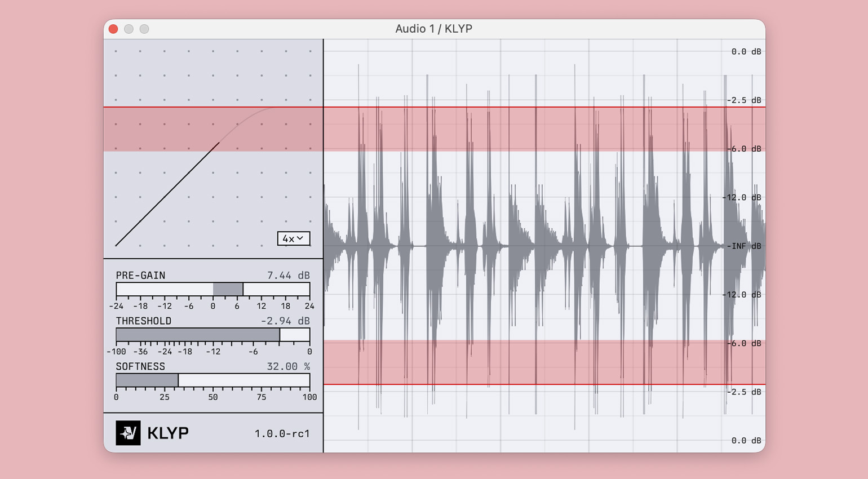Click the 7.44 dB pre-gain value

coord(288,276)
